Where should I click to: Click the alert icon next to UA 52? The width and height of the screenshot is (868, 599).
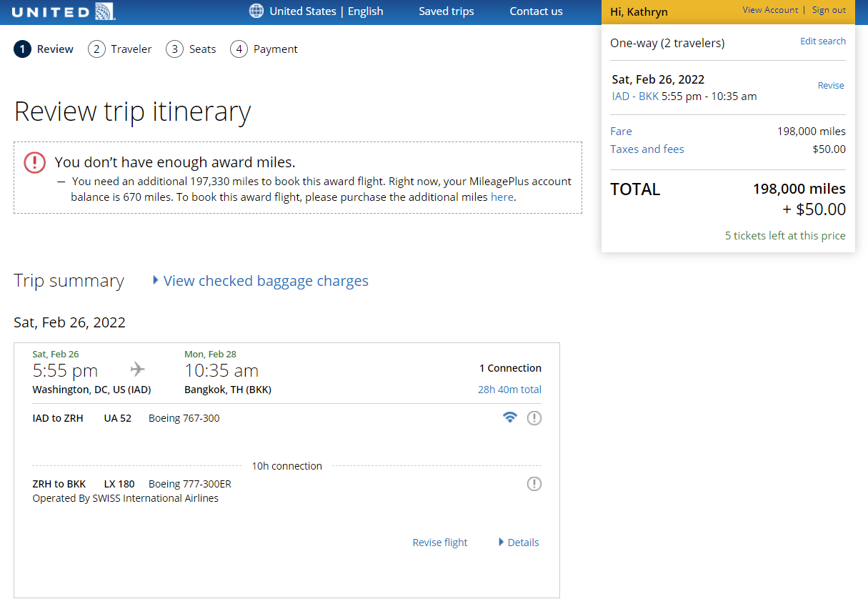tap(534, 417)
